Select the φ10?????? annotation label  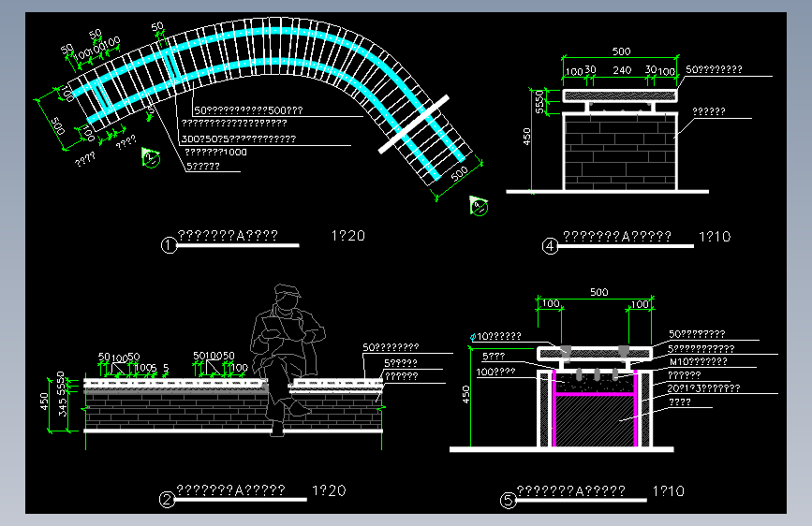495,337
